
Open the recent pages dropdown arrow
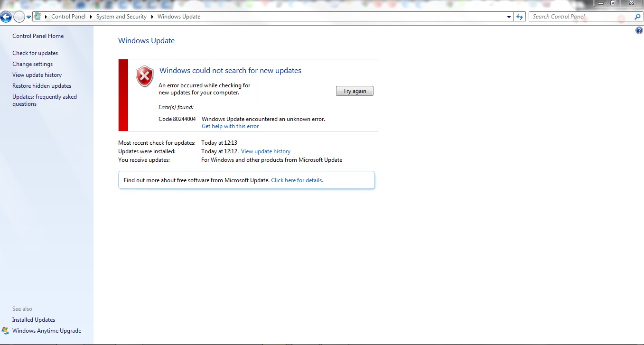click(28, 17)
